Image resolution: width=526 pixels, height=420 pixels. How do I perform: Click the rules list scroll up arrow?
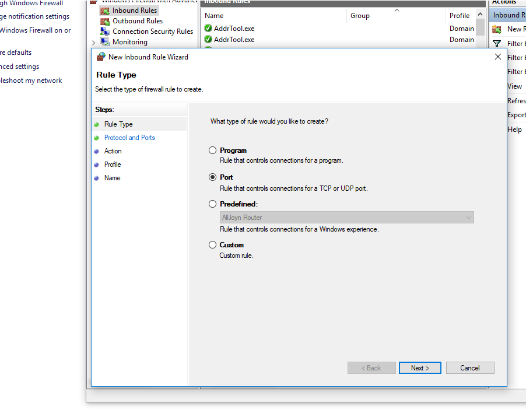(x=481, y=15)
